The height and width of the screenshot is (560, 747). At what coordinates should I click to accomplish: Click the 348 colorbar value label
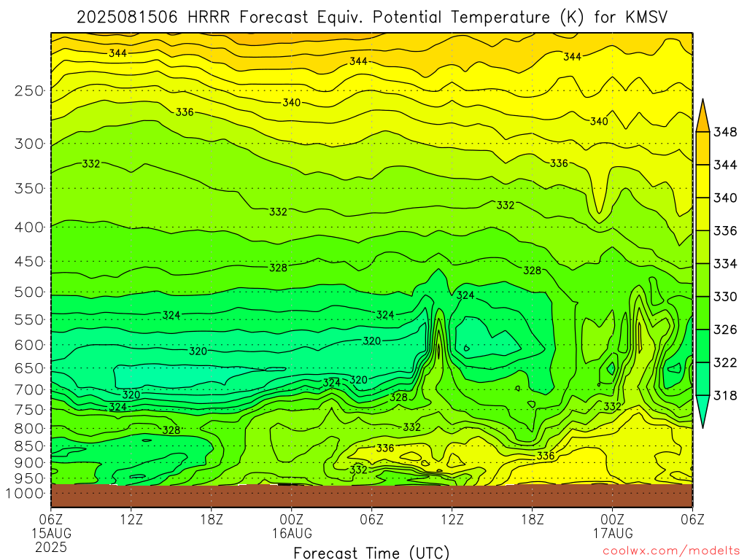click(x=725, y=132)
